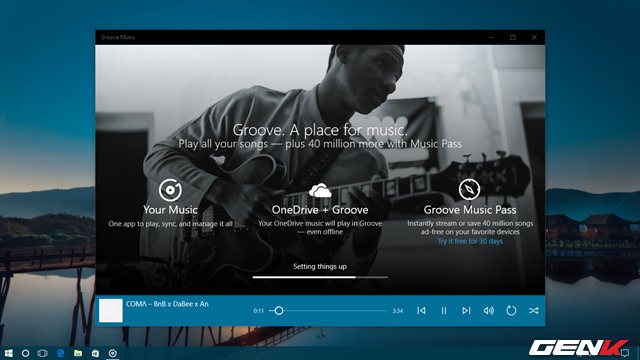Toggle shuffle playback
Image resolution: width=640 pixels, height=360 pixels.
(533, 311)
